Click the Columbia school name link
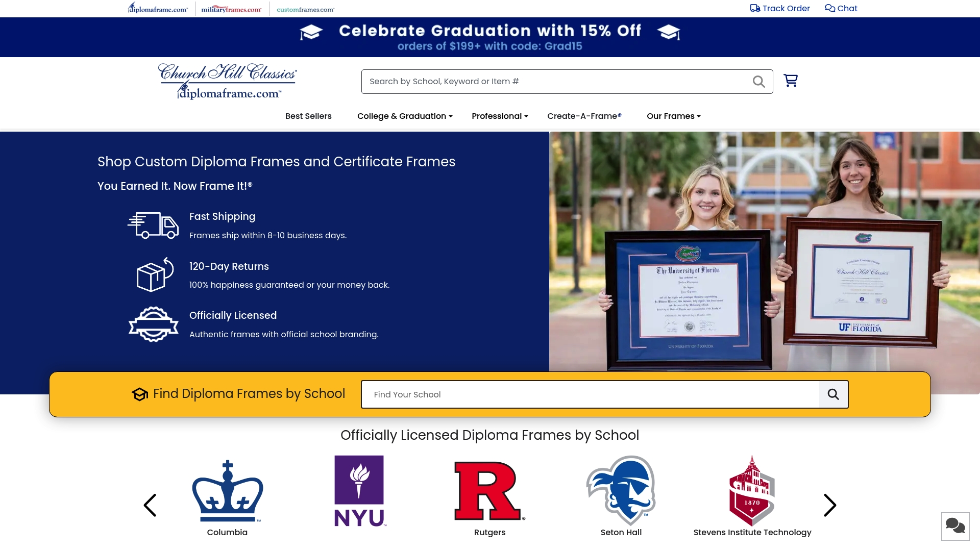 click(x=227, y=533)
